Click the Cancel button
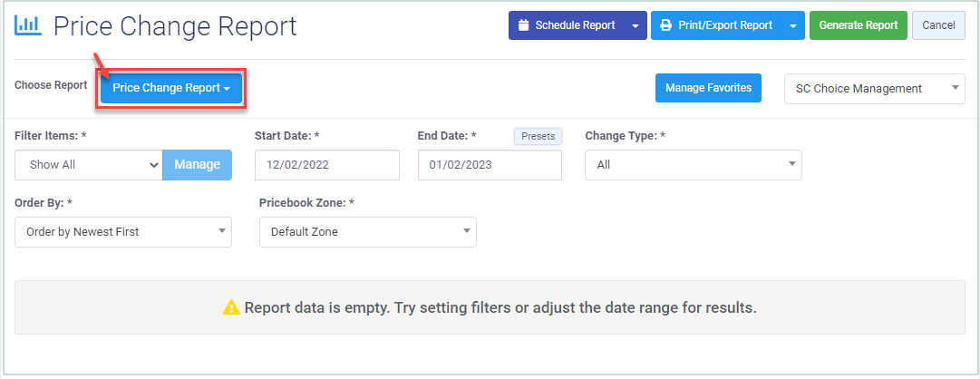980x379 pixels. coord(938,25)
